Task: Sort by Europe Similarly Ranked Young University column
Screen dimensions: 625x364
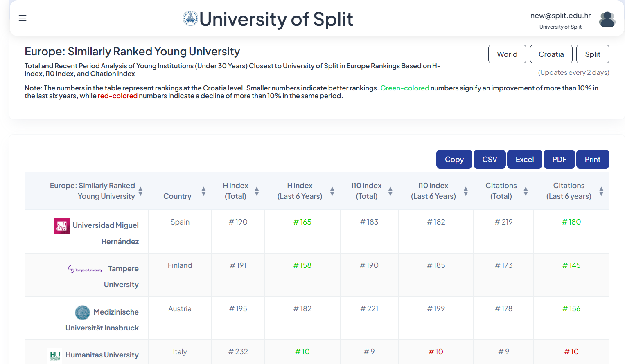Action: (x=140, y=191)
